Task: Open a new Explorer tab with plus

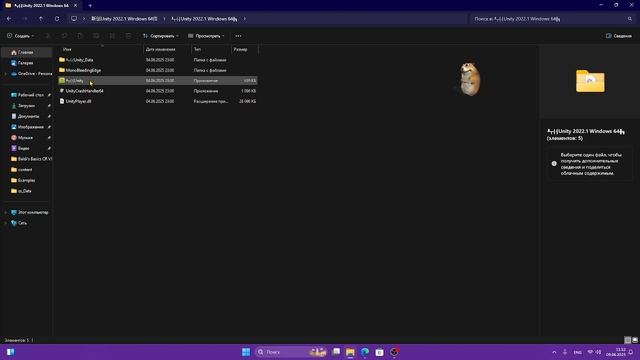Action: (x=90, y=6)
